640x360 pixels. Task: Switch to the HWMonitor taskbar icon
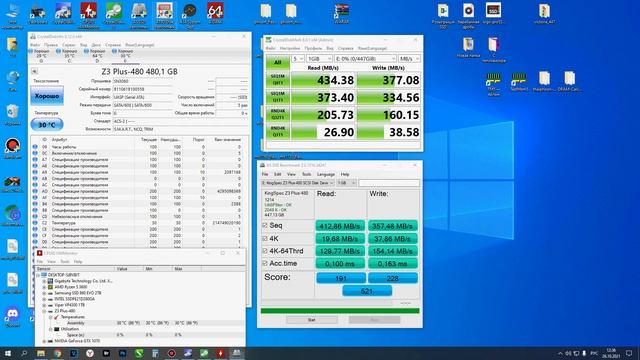[x=220, y=353]
